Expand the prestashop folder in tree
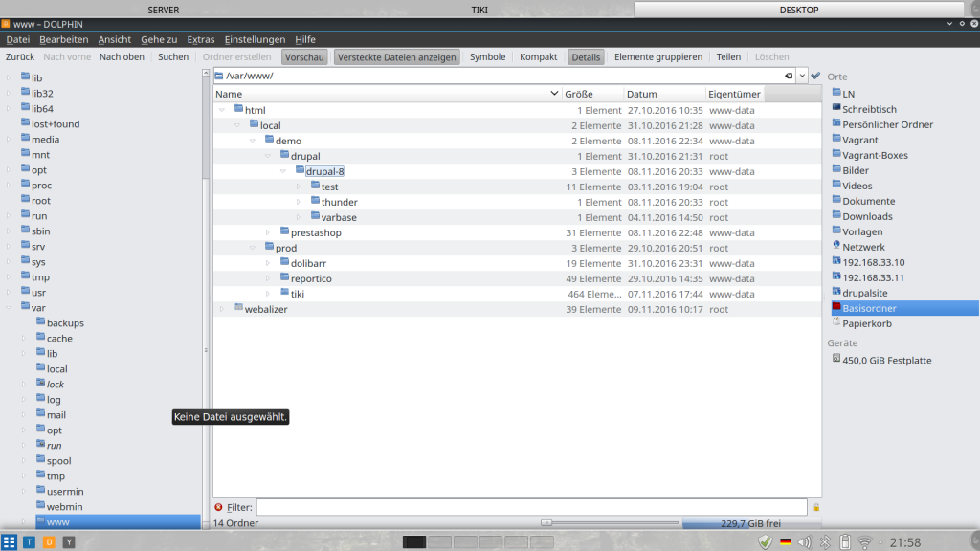The height and width of the screenshot is (551, 980). (x=268, y=232)
